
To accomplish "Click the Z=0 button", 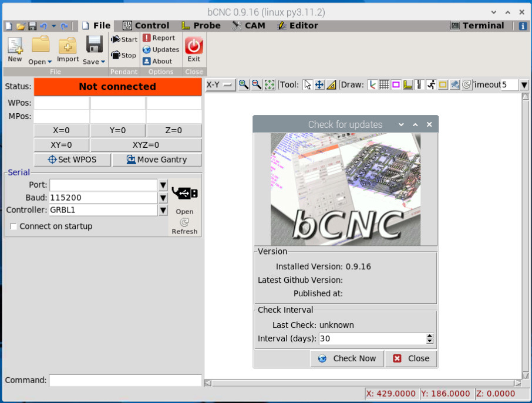I will [x=174, y=130].
